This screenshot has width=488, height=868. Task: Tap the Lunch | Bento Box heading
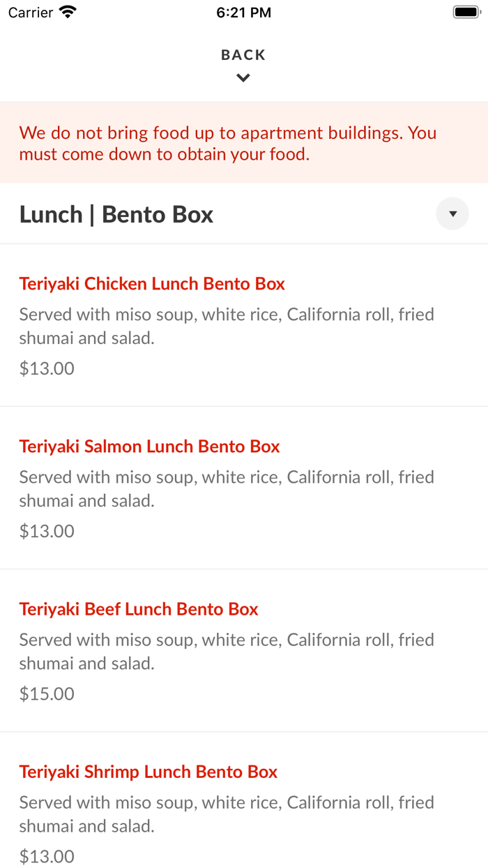click(x=116, y=214)
